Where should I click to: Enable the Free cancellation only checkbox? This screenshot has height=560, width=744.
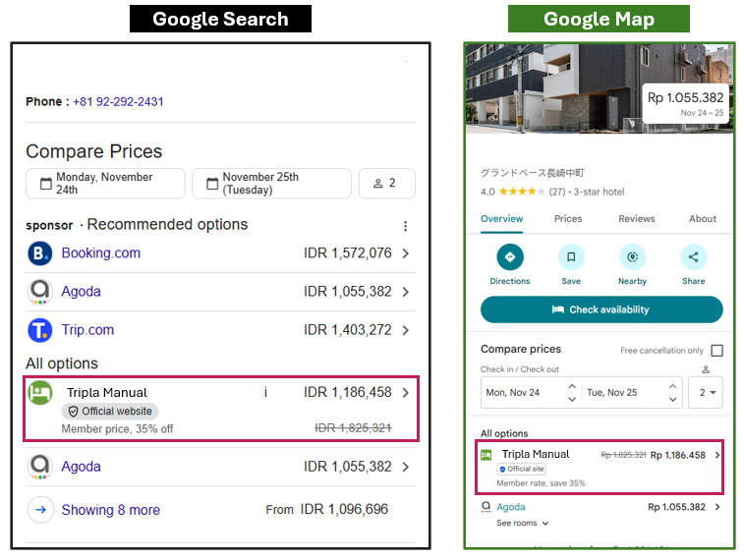click(716, 351)
